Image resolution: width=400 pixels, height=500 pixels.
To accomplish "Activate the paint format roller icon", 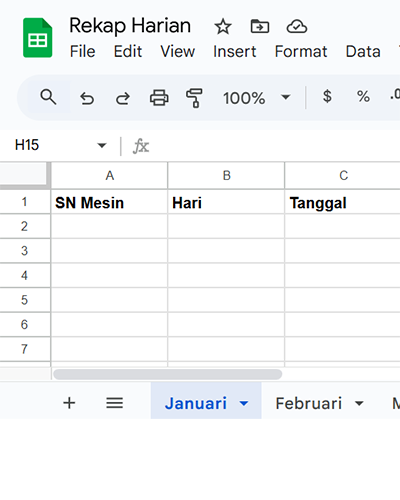I will coord(194,98).
